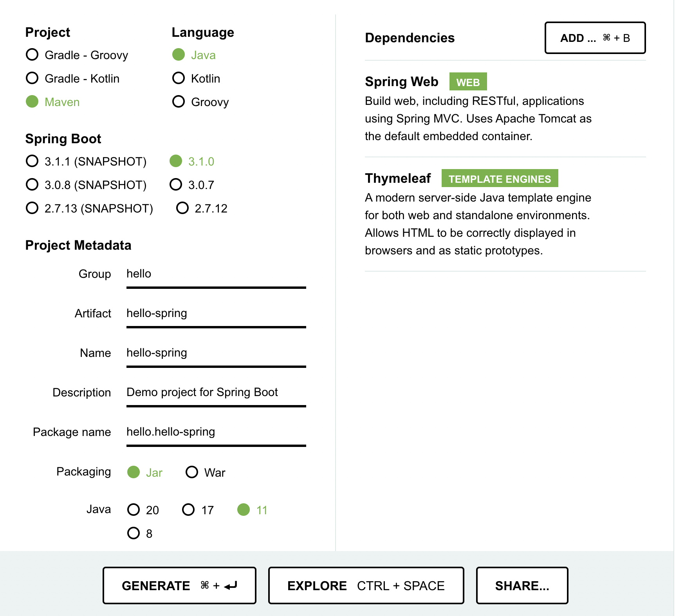Choose Kotlin as the language
This screenshot has width=675, height=616.
pos(196,78)
